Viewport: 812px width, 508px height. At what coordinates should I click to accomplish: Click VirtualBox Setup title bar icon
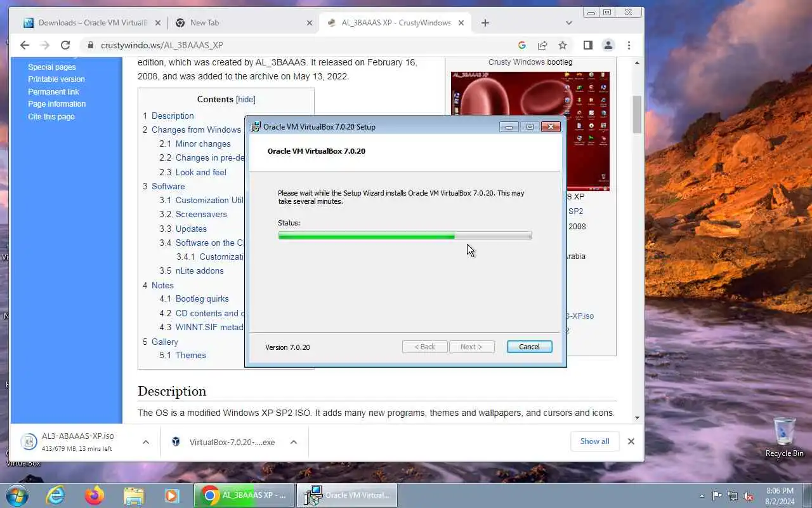pos(256,126)
